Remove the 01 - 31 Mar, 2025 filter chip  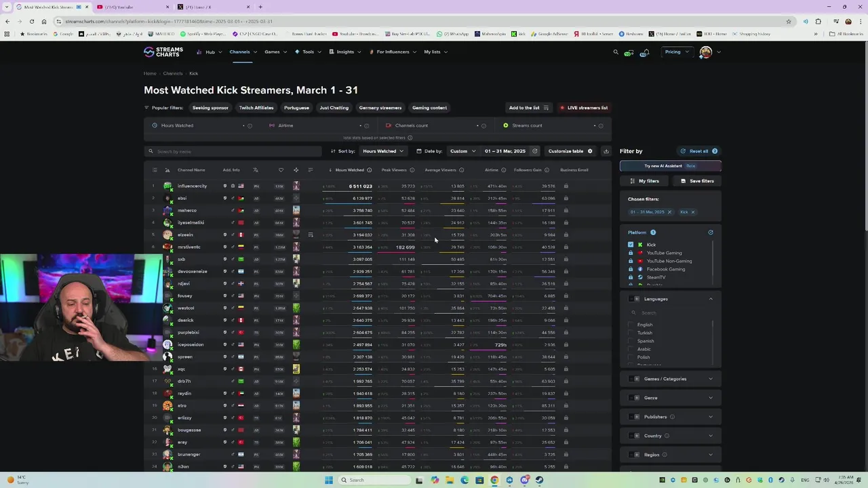(669, 212)
